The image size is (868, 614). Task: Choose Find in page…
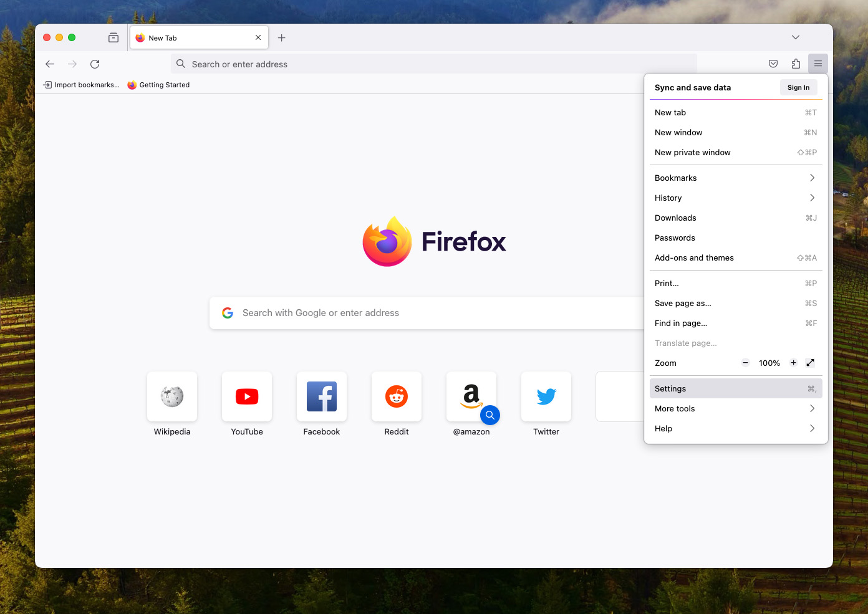pos(736,324)
